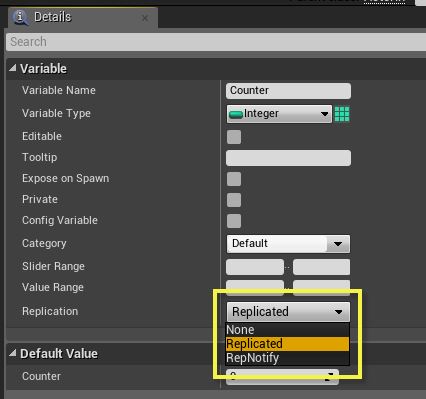Image resolution: width=426 pixels, height=399 pixels.
Task: Select None in the Replication list
Action: click(287, 330)
